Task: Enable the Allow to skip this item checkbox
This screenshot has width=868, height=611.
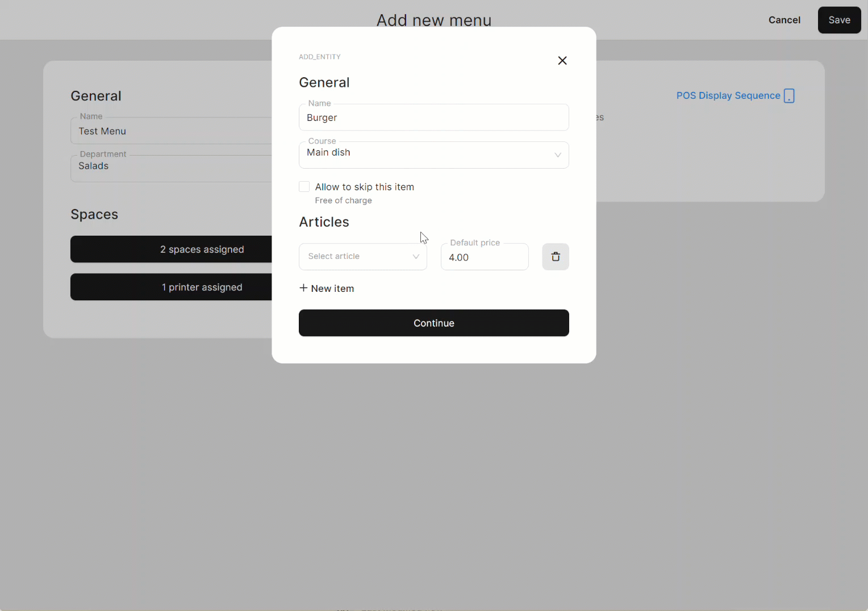Action: tap(304, 187)
